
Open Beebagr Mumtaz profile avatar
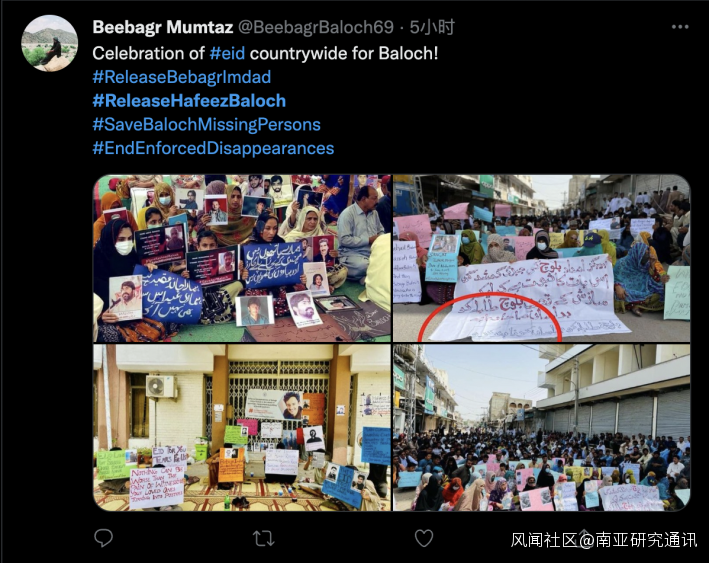49,43
